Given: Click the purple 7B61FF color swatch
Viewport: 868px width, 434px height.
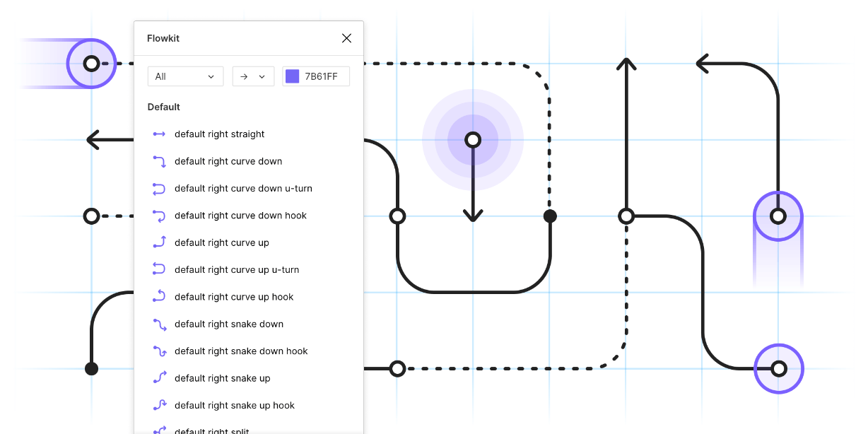Looking at the screenshot, I should 293,76.
